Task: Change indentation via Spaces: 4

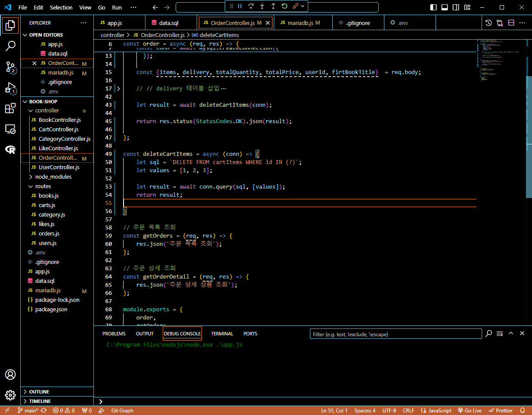Action: coord(365,410)
